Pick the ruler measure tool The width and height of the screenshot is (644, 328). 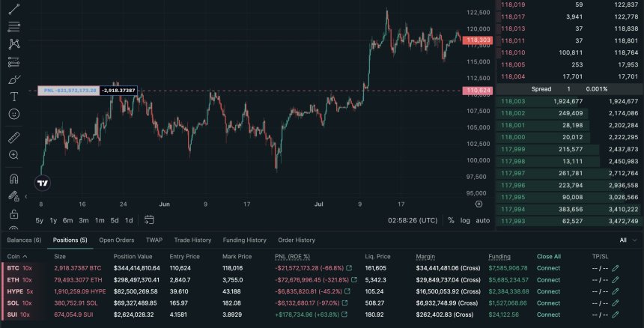tap(13, 138)
